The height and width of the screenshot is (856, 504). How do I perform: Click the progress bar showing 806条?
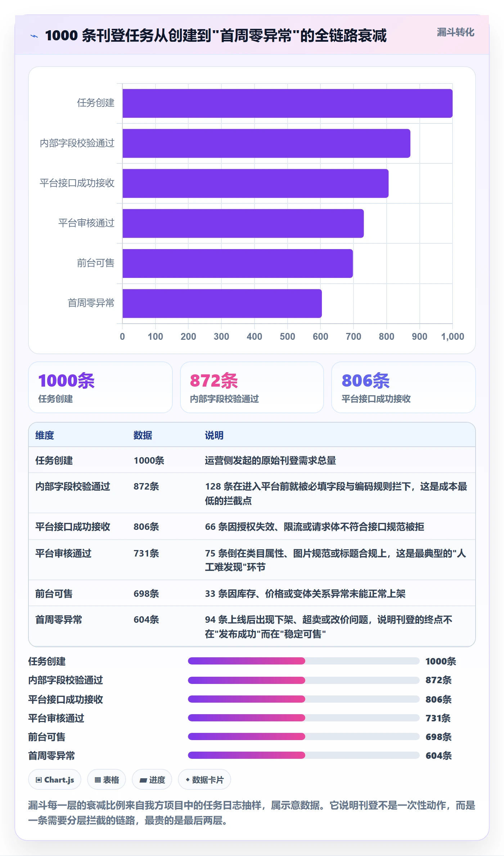(x=303, y=699)
